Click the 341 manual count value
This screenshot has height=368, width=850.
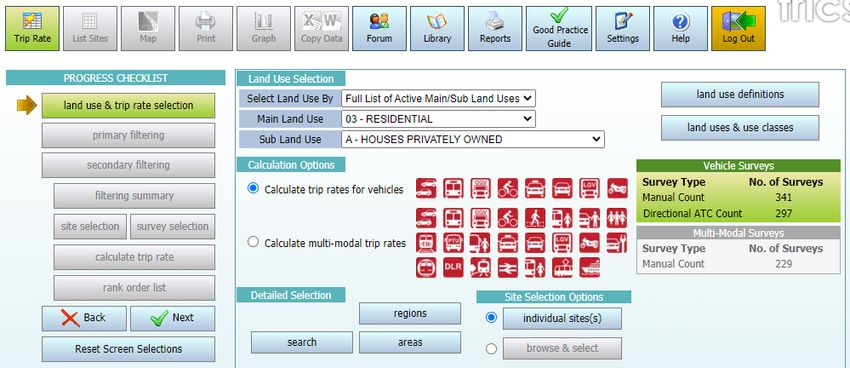[783, 198]
